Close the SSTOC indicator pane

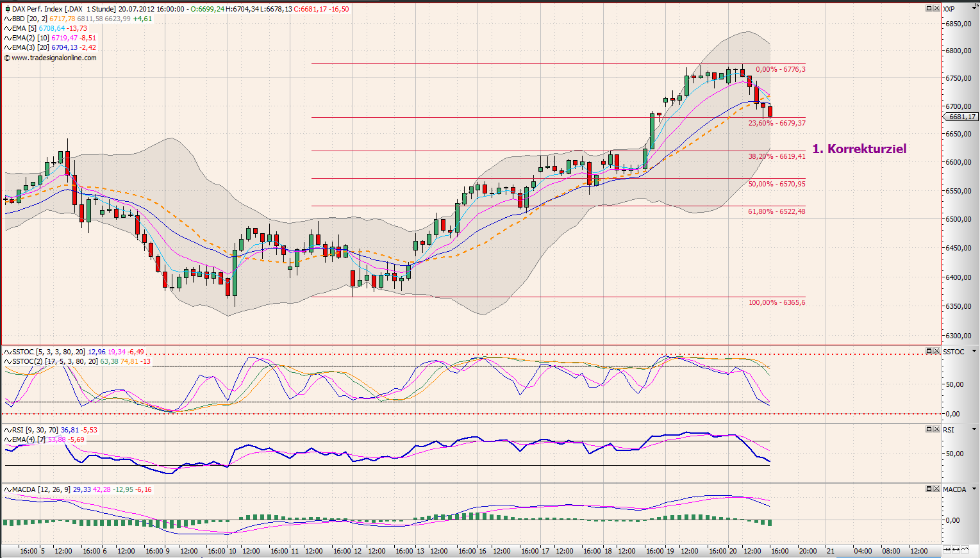tap(936, 351)
